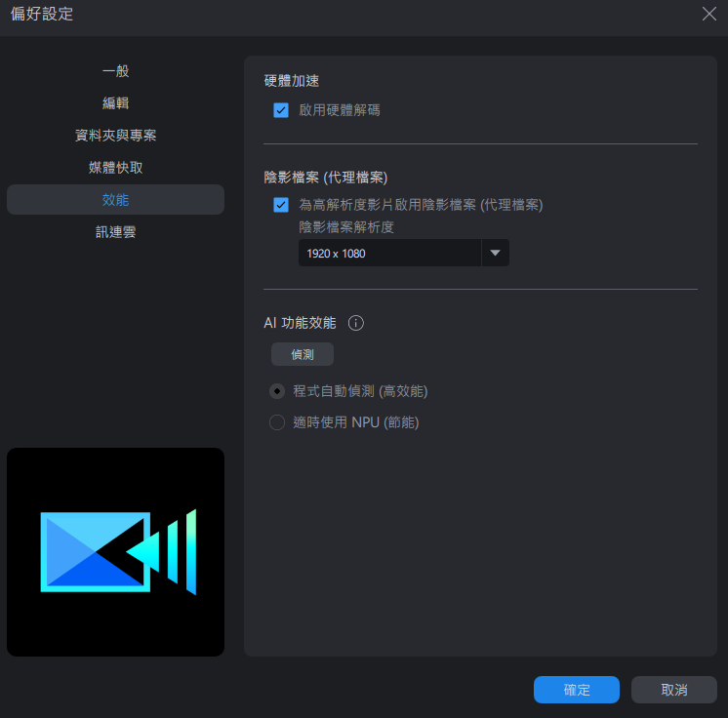Select the 效能 preferences tab
The width and height of the screenshot is (728, 718).
coord(115,200)
